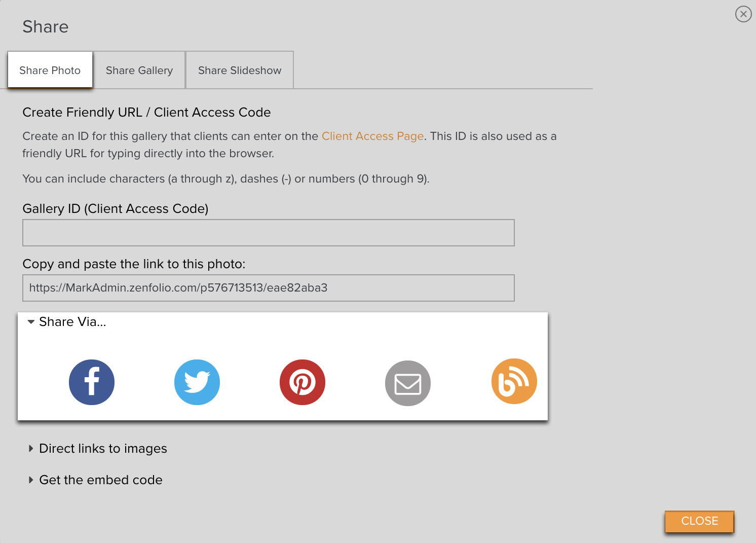
Task: Share the photo to Blogger
Action: [513, 382]
